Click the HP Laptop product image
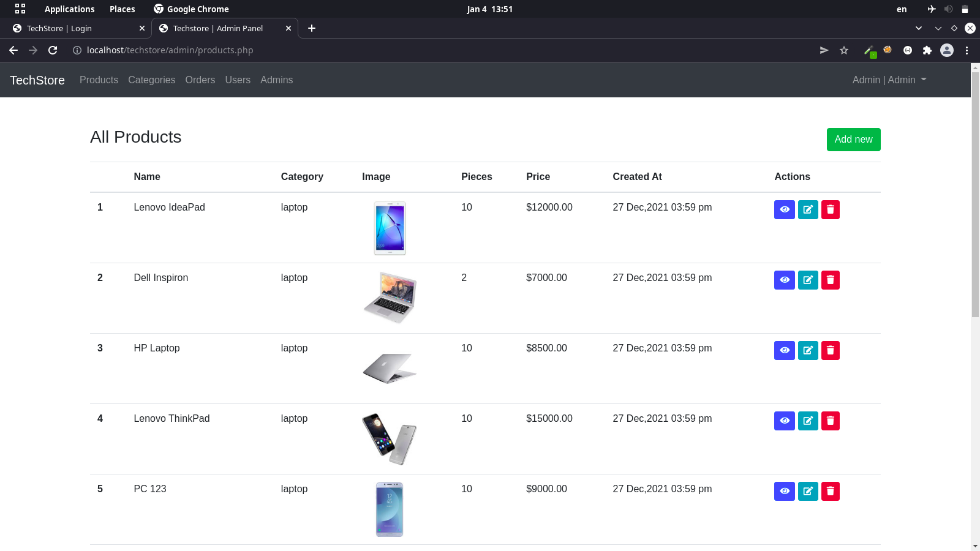Screen dimensions: 980x551 tap(390, 368)
